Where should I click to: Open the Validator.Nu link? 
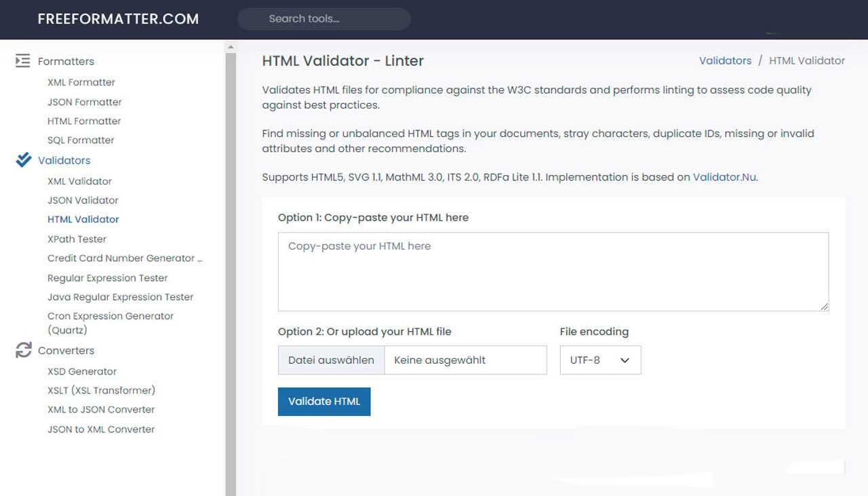(x=724, y=177)
